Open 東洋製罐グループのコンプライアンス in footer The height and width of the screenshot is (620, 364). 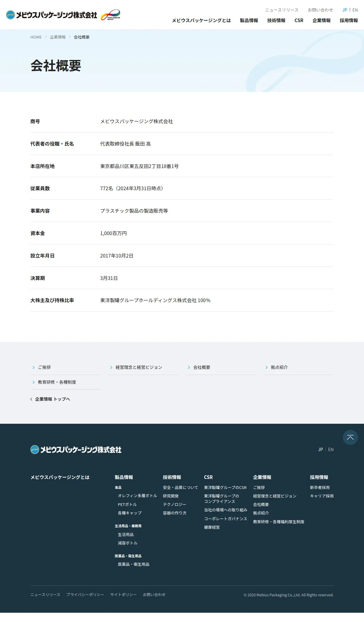tap(222, 499)
